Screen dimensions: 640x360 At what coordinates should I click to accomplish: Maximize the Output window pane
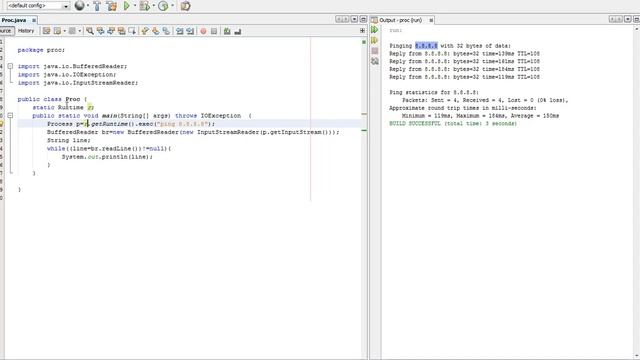(x=636, y=20)
